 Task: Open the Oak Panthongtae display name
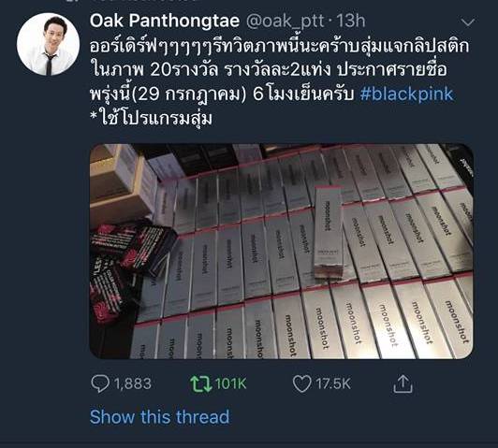tap(165, 21)
